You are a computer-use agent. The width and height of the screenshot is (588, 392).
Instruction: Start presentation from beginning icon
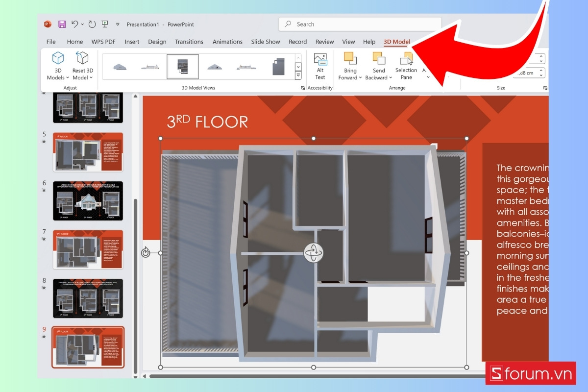point(105,24)
